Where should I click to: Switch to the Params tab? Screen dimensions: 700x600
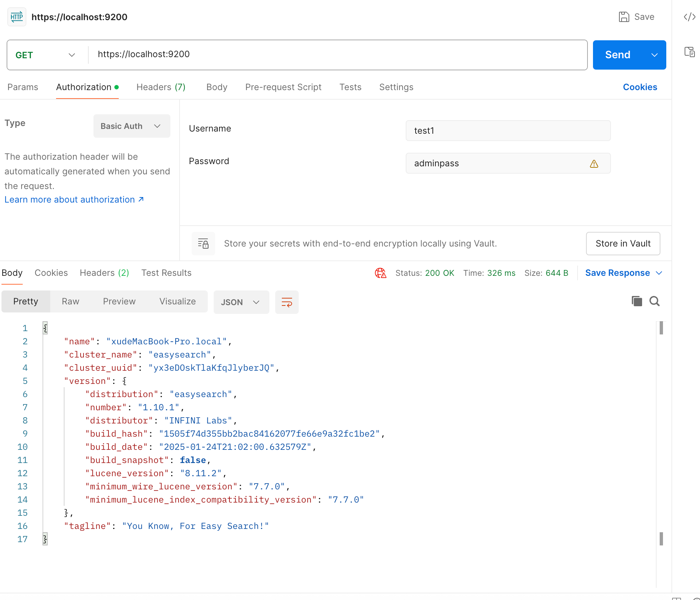(x=23, y=87)
